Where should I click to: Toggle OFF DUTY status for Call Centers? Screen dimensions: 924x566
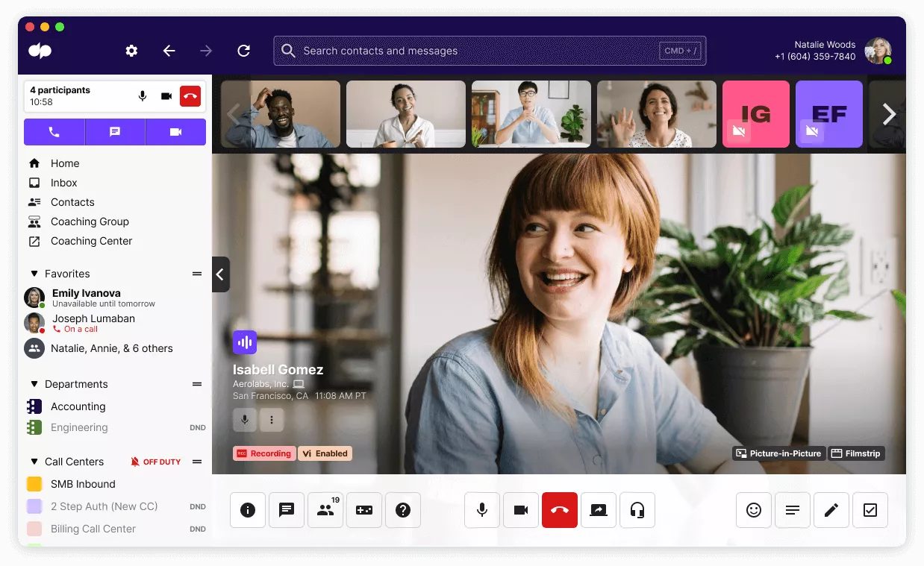coord(155,462)
